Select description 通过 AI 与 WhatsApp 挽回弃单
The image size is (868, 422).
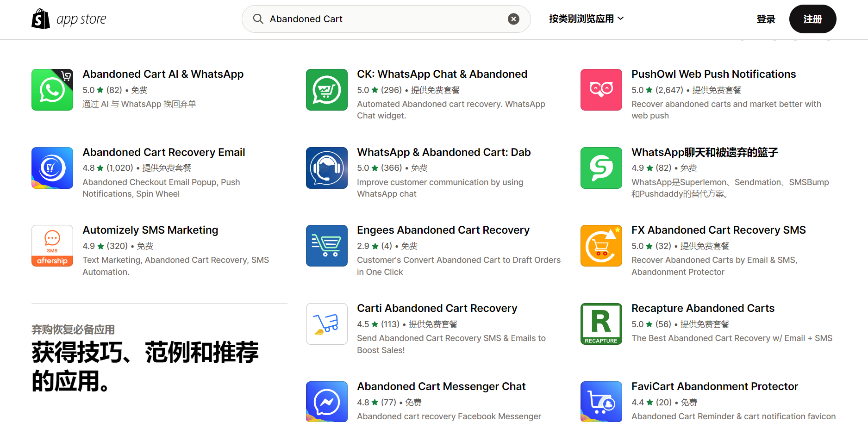point(139,104)
